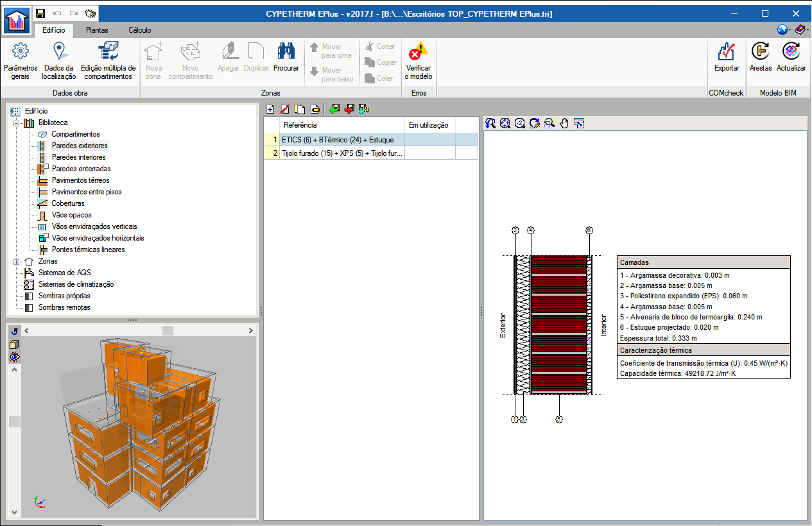Viewport: 812px width, 526px height.
Task: Click the Exportar COMcheck icon
Action: [x=727, y=57]
